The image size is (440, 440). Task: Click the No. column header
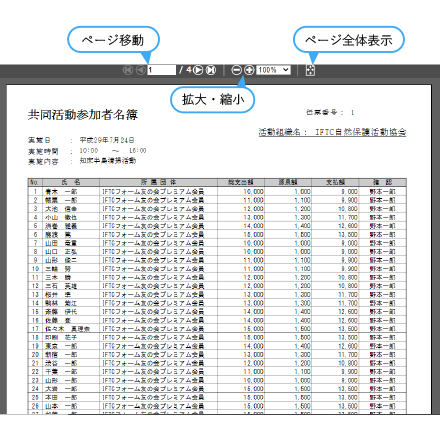click(x=35, y=182)
